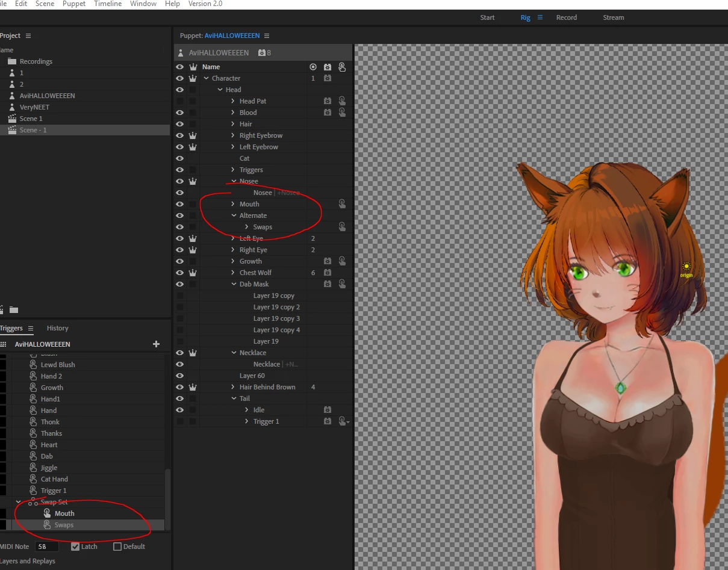728x570 pixels.
Task: Switch to the Stream workspace
Action: (x=614, y=17)
